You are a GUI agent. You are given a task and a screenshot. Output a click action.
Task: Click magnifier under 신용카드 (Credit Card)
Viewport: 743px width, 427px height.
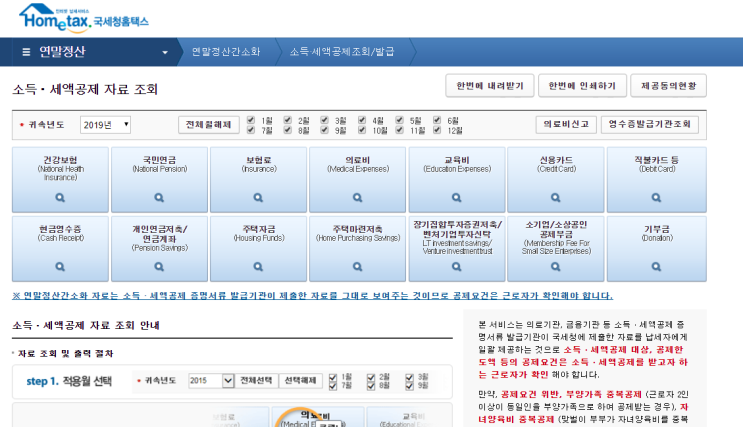[x=556, y=198]
